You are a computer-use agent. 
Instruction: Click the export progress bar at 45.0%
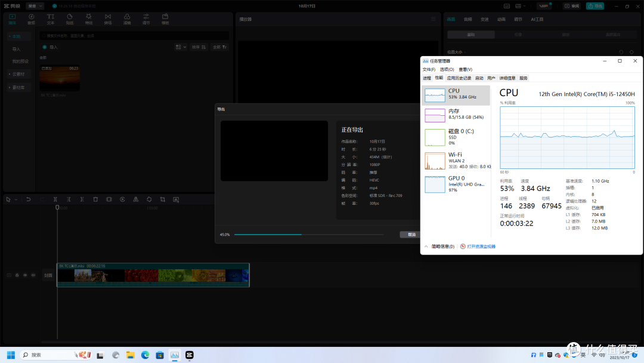point(309,235)
